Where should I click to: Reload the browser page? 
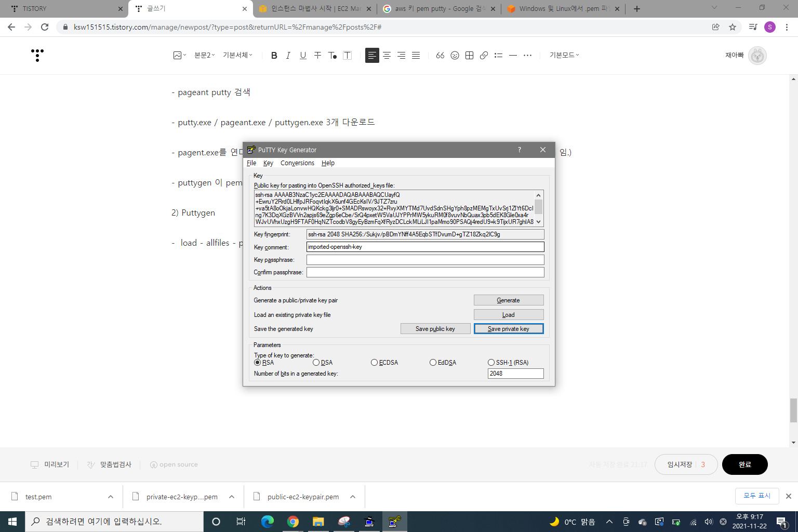pos(45,27)
